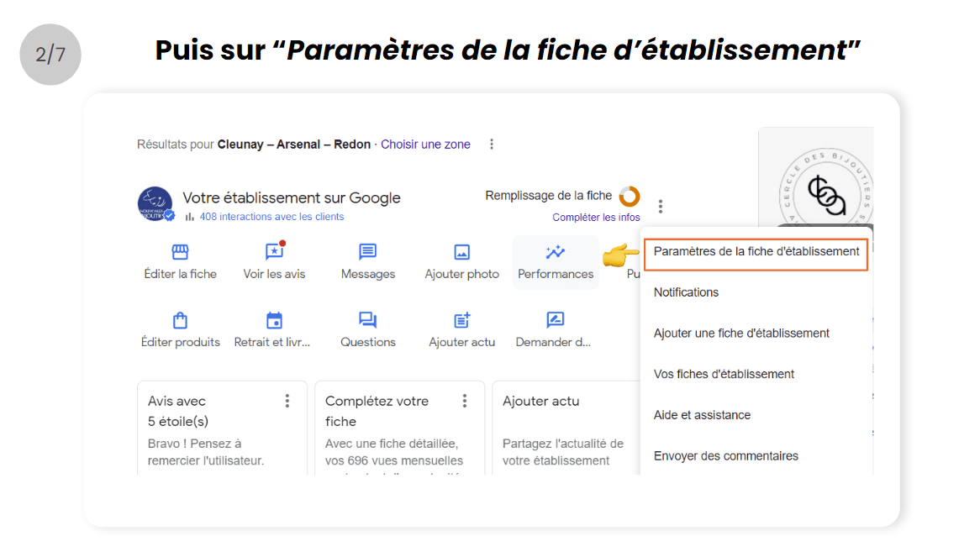Choose Ajouter une fiche d'établissement

(741, 334)
